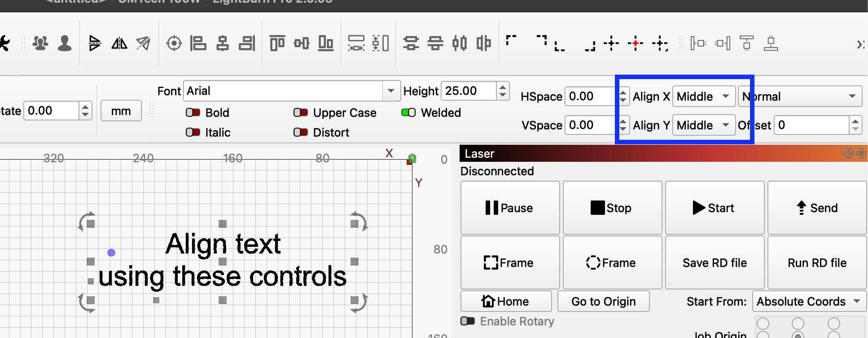Select the top-center Job Origin radio button

[798, 324]
